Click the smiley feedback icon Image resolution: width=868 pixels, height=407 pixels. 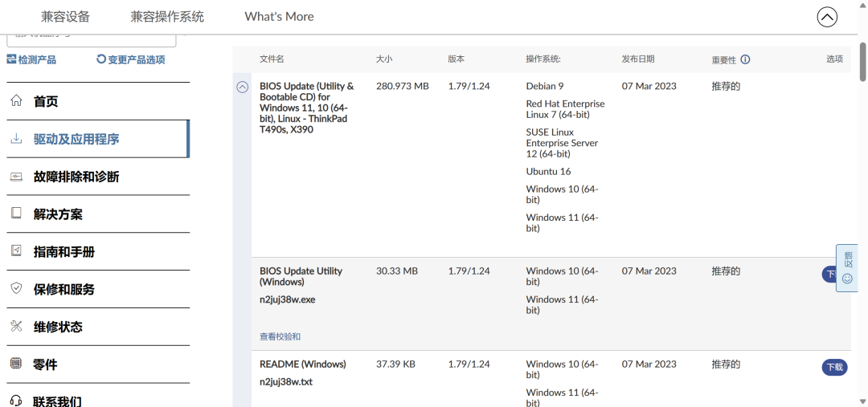(847, 279)
